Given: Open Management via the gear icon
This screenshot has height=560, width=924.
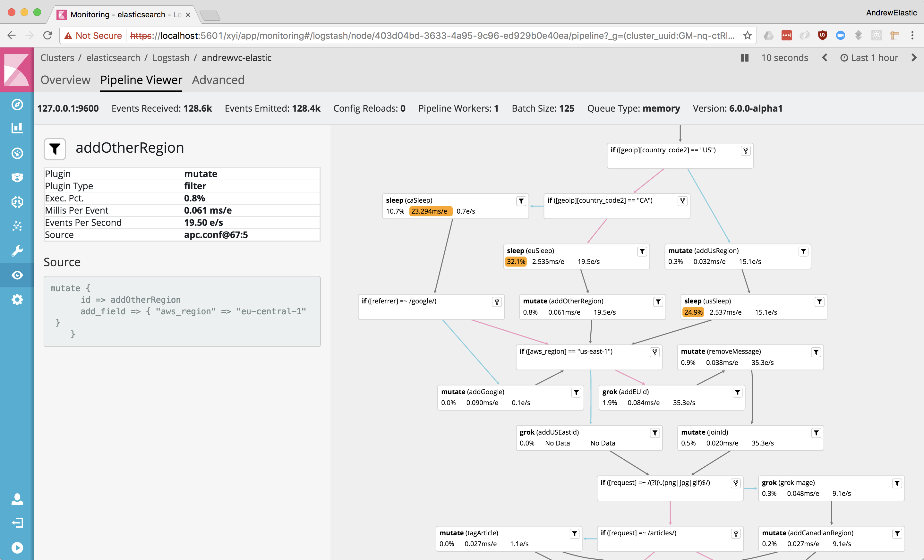Looking at the screenshot, I should (17, 299).
